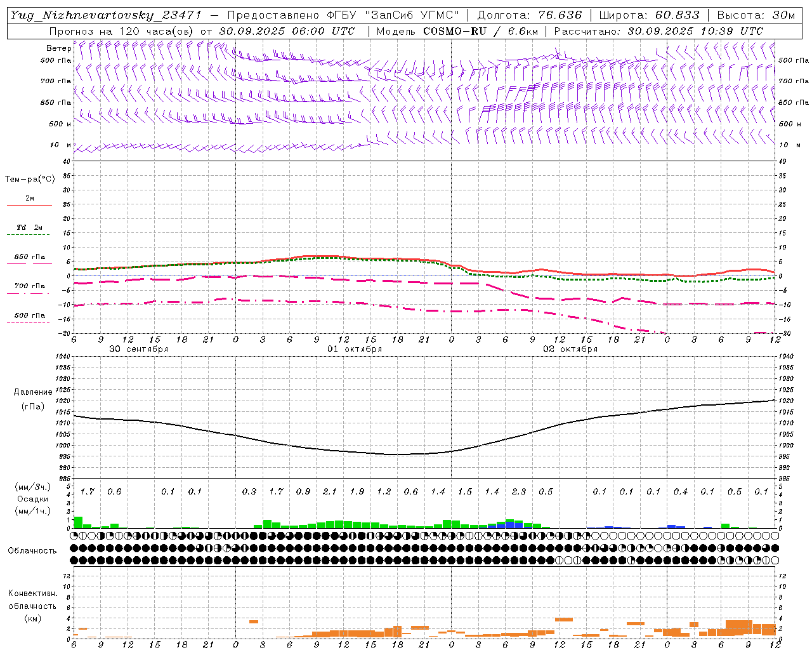Click the 'Высота: 30м' header field
The width and height of the screenshot is (812, 650).
[x=756, y=15]
